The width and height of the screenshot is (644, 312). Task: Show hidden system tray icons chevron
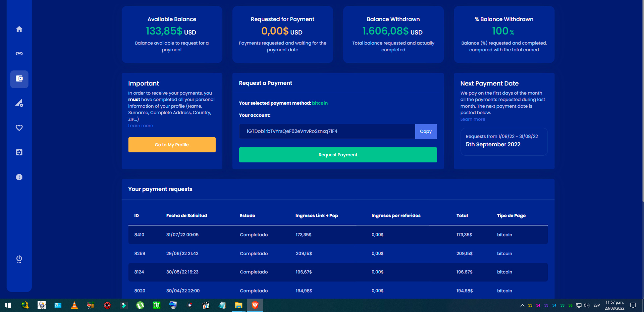[x=522, y=305]
